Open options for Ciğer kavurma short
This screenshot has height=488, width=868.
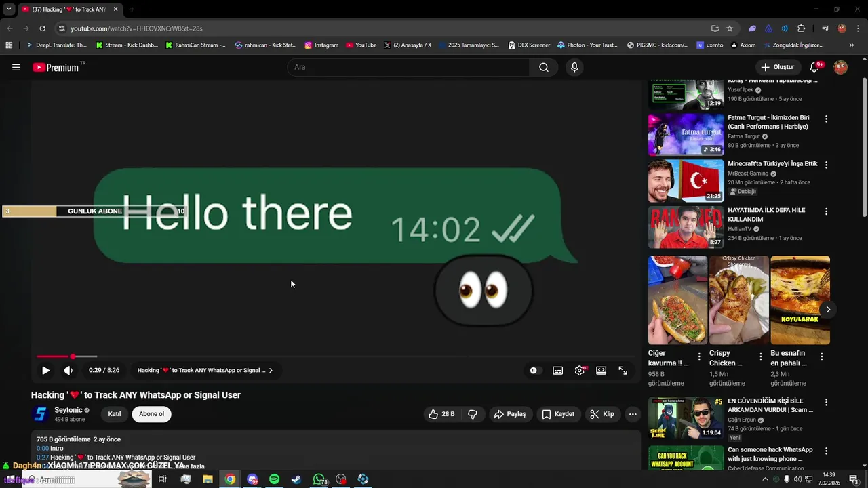pos(699,356)
